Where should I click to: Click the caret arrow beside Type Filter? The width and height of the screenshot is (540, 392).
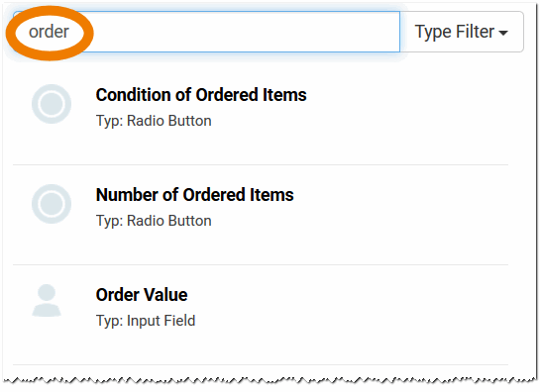[x=503, y=33]
